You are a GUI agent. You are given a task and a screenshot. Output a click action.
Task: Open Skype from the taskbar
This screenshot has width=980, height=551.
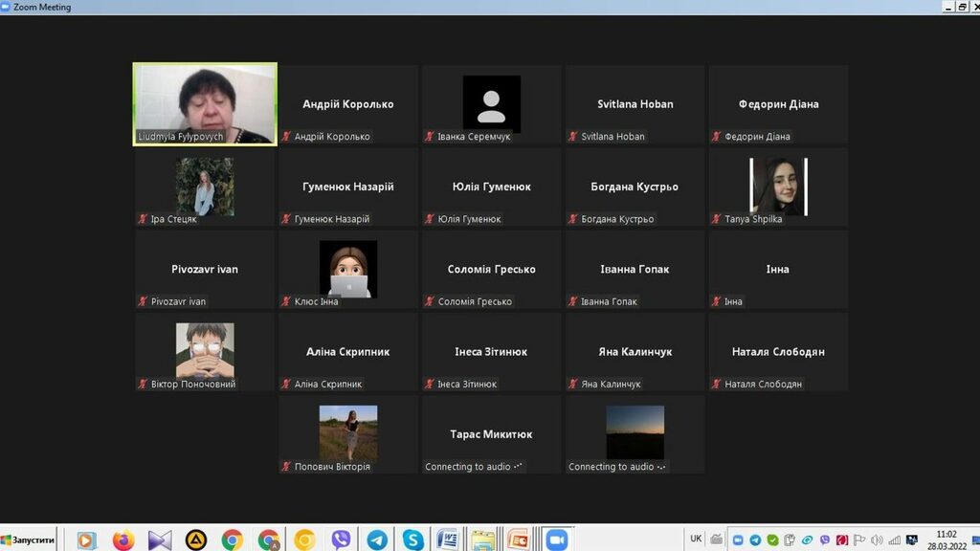click(x=412, y=540)
